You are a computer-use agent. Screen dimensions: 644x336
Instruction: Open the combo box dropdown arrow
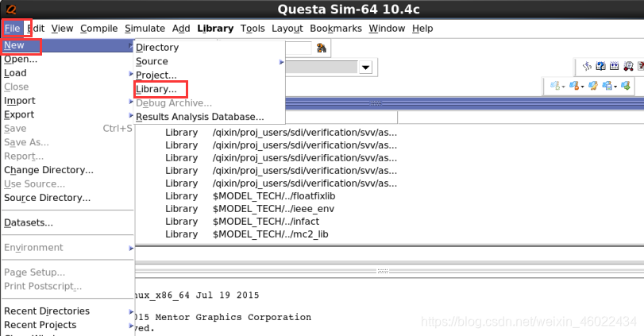(x=365, y=68)
